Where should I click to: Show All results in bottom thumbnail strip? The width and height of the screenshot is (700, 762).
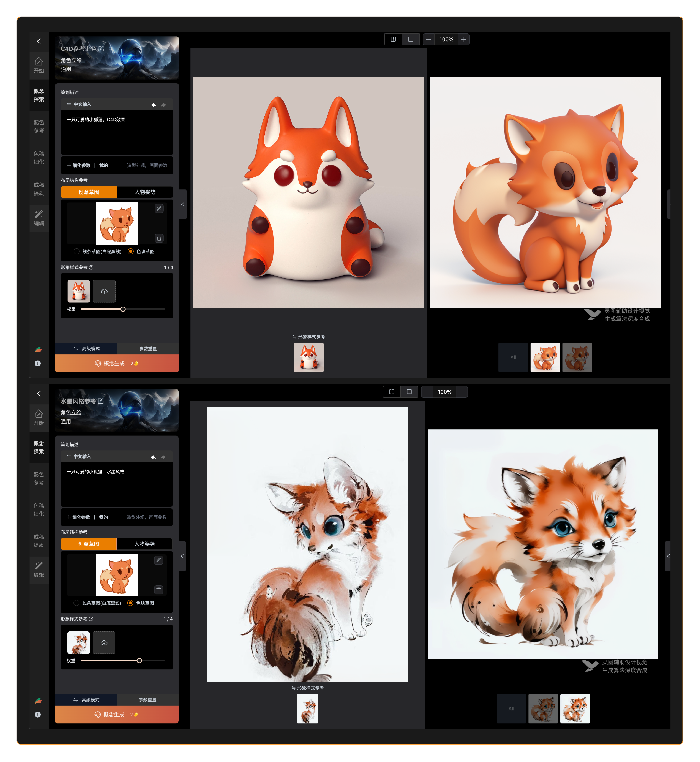click(x=511, y=709)
